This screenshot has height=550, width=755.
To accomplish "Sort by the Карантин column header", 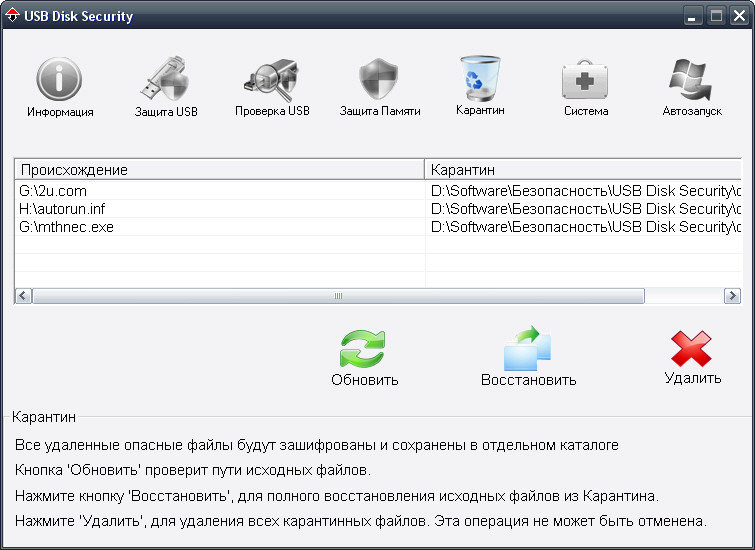I will pyautogui.click(x=583, y=170).
